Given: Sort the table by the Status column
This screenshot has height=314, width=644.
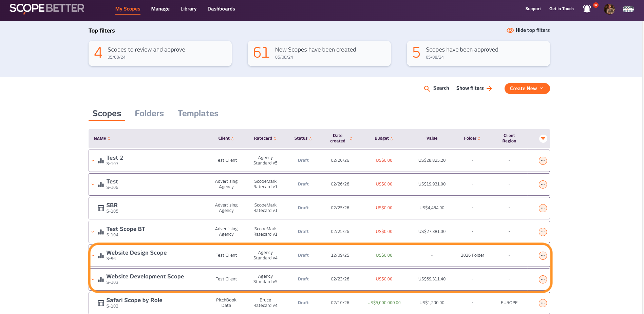Looking at the screenshot, I should [303, 138].
